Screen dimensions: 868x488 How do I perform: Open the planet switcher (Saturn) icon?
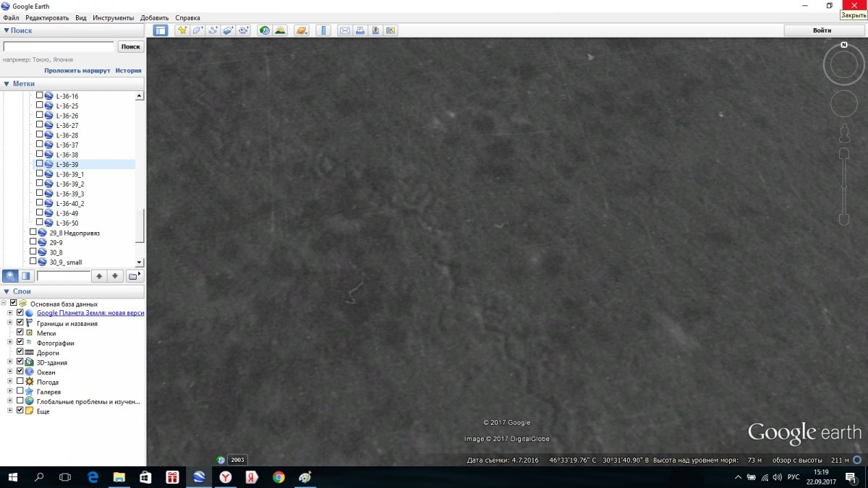[302, 30]
